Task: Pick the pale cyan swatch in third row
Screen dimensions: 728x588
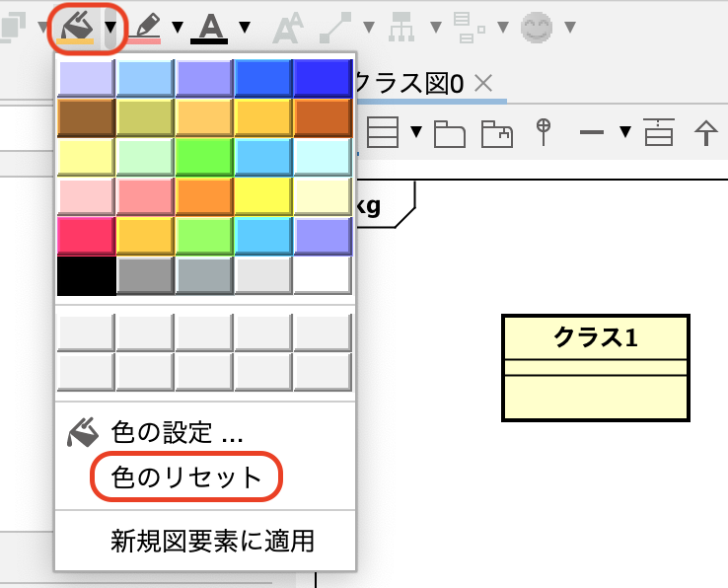Action: click(323, 157)
